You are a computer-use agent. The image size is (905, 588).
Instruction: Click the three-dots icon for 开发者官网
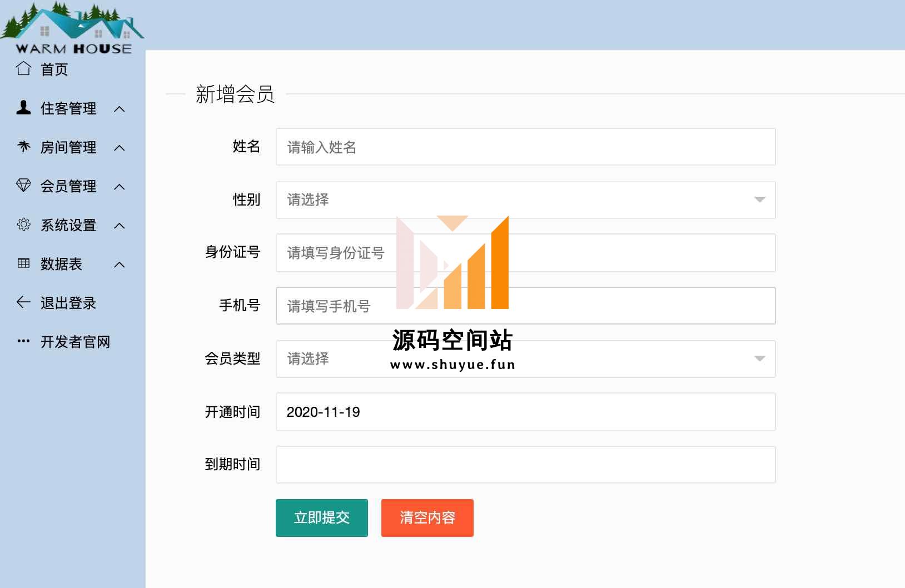click(23, 341)
